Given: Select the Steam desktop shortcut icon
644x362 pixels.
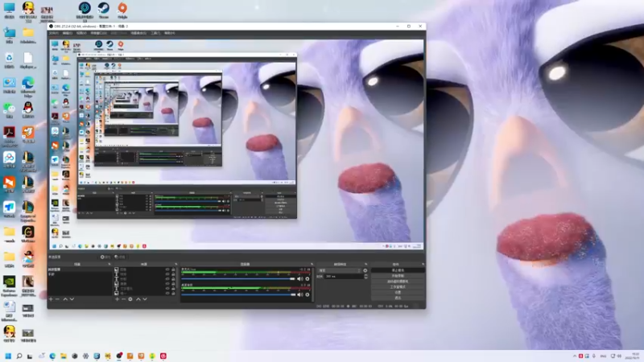Looking at the screenshot, I should (104, 10).
